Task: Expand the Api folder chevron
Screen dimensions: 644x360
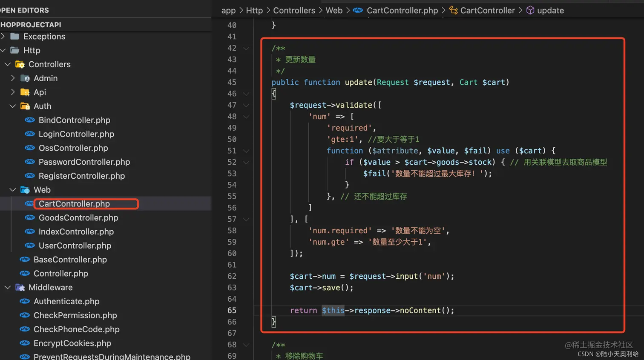Action: click(13, 92)
